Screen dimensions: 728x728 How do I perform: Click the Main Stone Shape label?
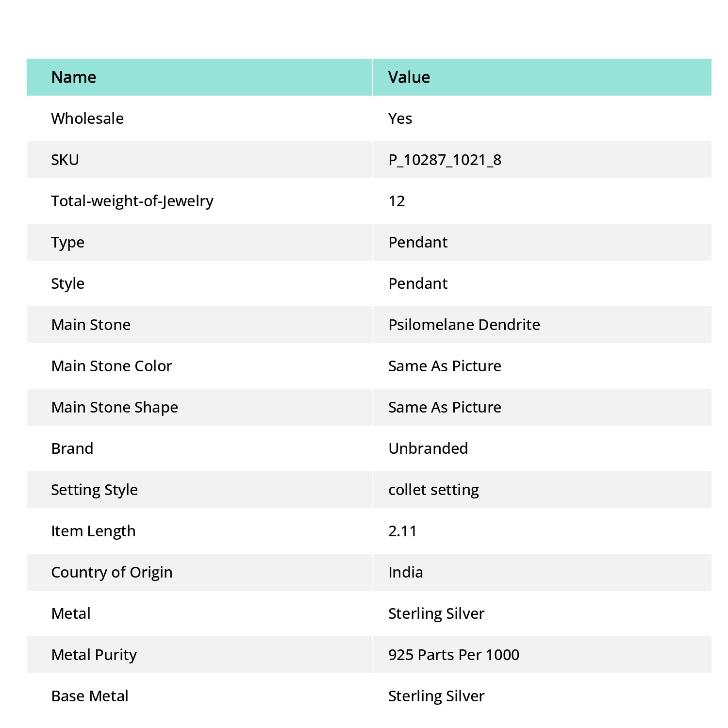[x=115, y=407]
